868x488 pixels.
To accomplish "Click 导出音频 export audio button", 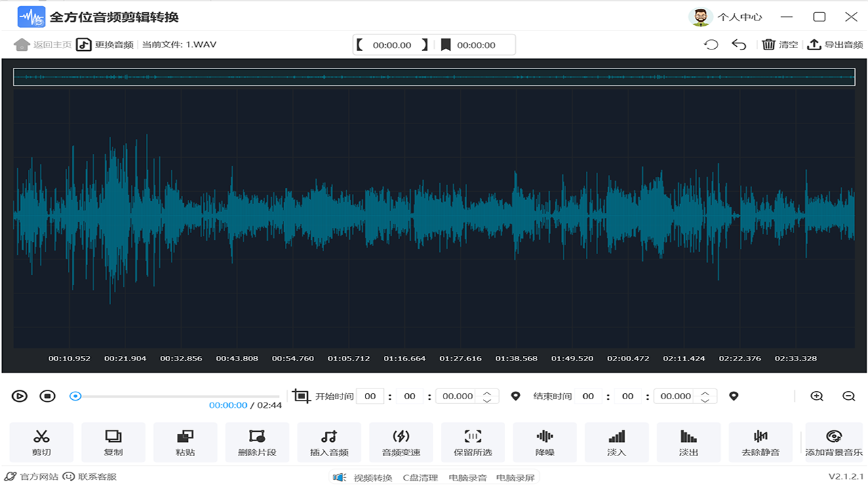I will pos(835,45).
